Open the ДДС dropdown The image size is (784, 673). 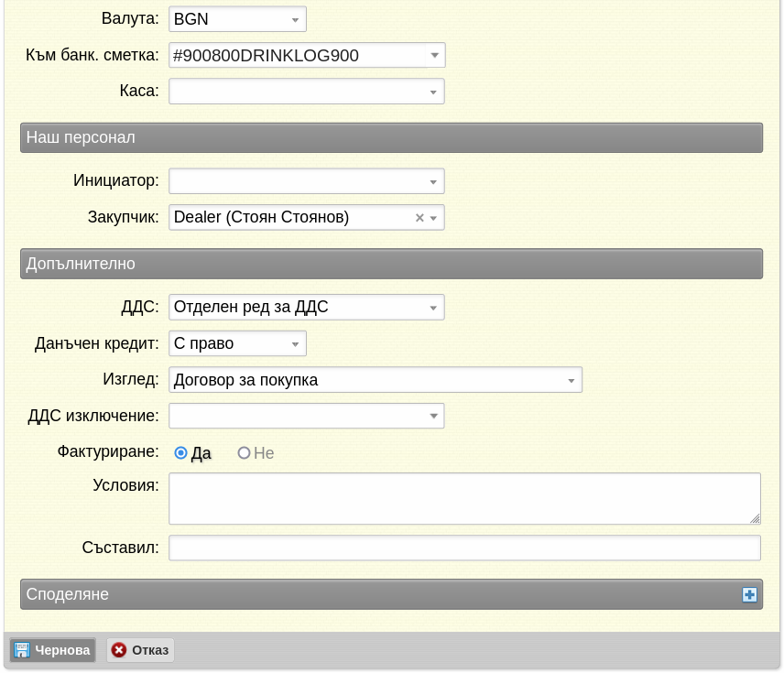click(307, 307)
